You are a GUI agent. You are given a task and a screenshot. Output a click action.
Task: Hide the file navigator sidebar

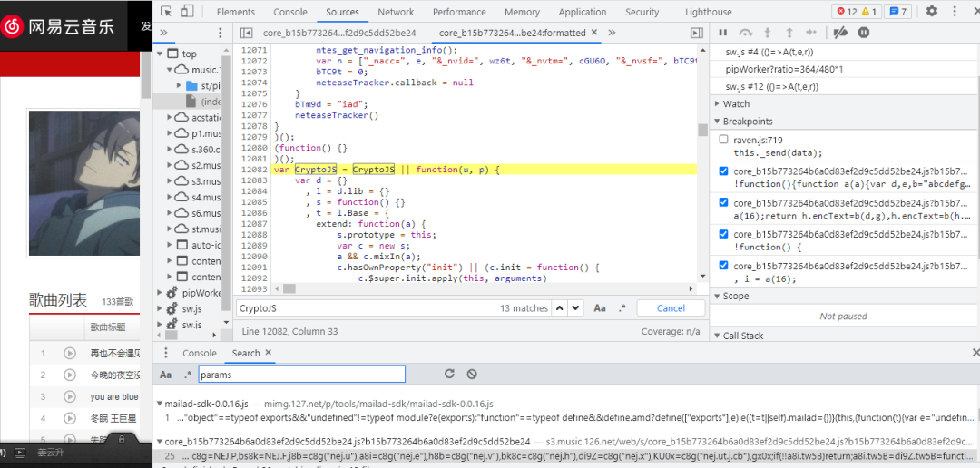(246, 33)
